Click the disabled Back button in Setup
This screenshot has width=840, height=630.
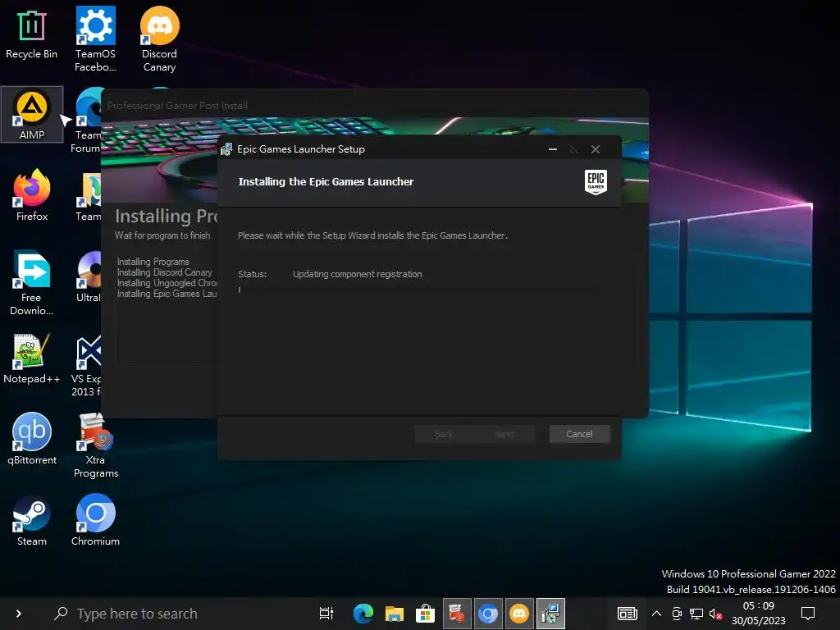point(444,434)
